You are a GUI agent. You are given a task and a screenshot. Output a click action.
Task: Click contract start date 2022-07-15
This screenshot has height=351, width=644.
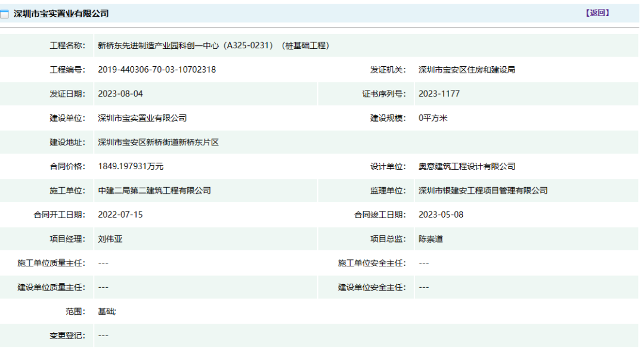(120, 215)
